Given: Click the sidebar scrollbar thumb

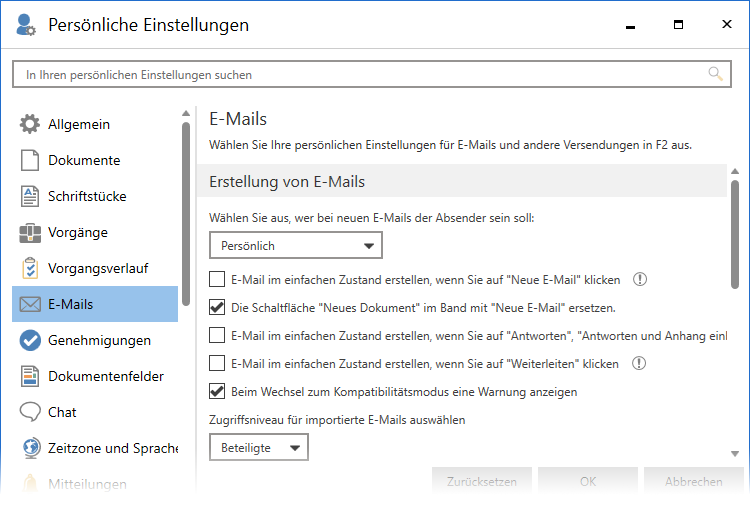Looking at the screenshot, I should (186, 214).
